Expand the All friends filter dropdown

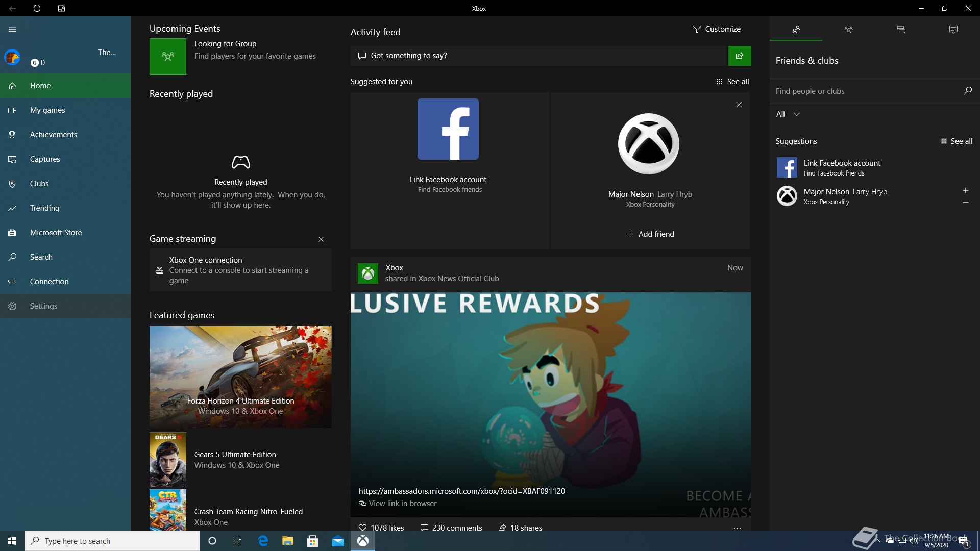click(788, 114)
